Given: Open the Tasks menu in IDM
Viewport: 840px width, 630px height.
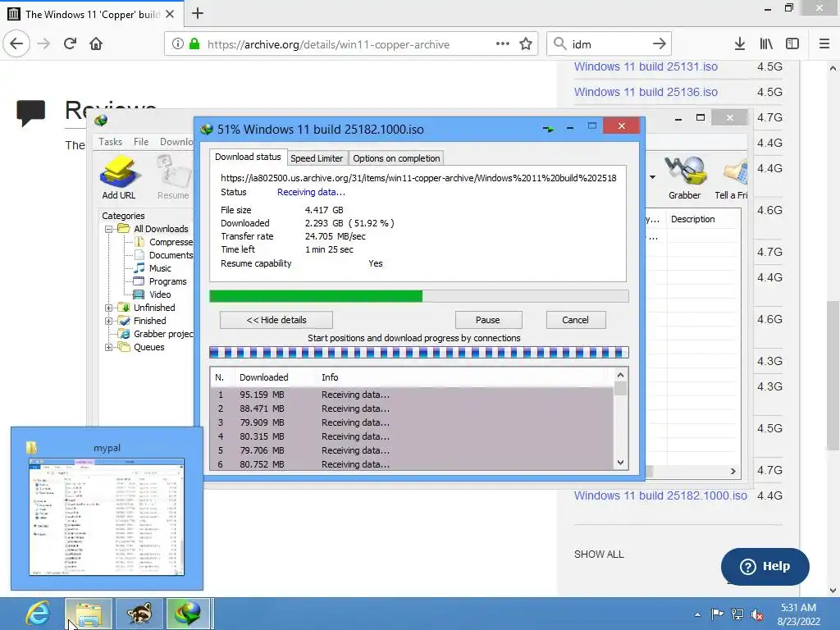Looking at the screenshot, I should pos(111,142).
